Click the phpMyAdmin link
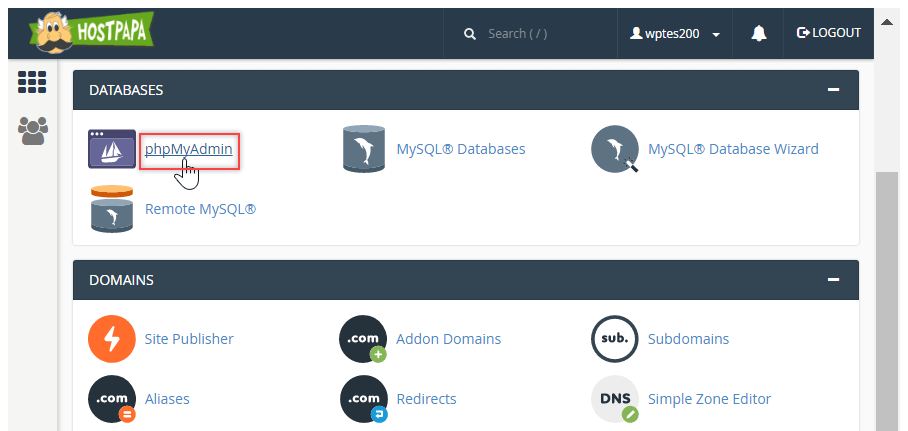The image size is (908, 431). pyautogui.click(x=189, y=149)
